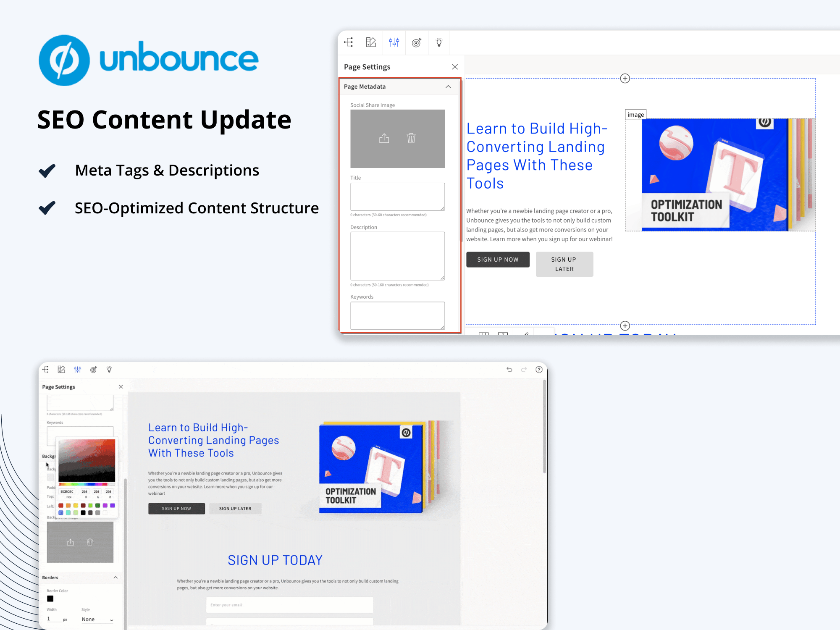The width and height of the screenshot is (840, 630).
Task: Click the undo arrow icon
Action: (x=509, y=370)
